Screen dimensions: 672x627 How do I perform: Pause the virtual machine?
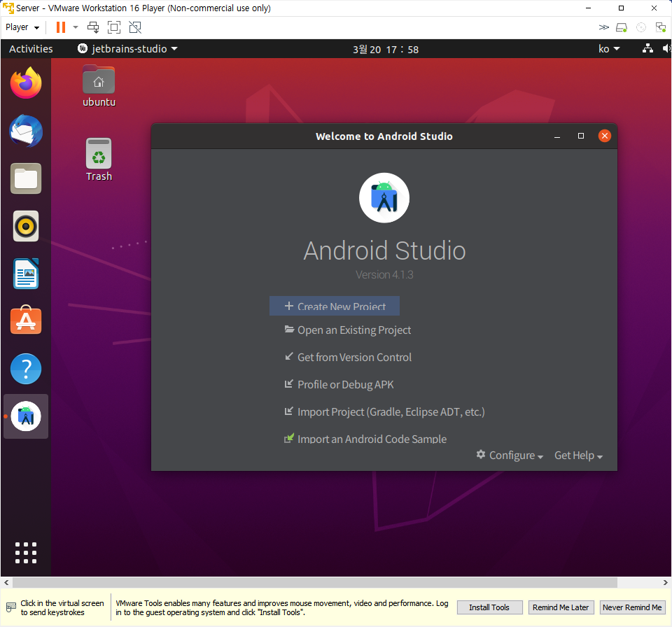(x=61, y=27)
